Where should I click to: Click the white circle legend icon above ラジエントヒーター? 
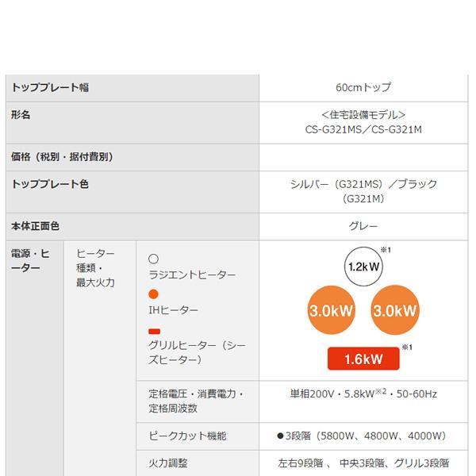[154, 259]
